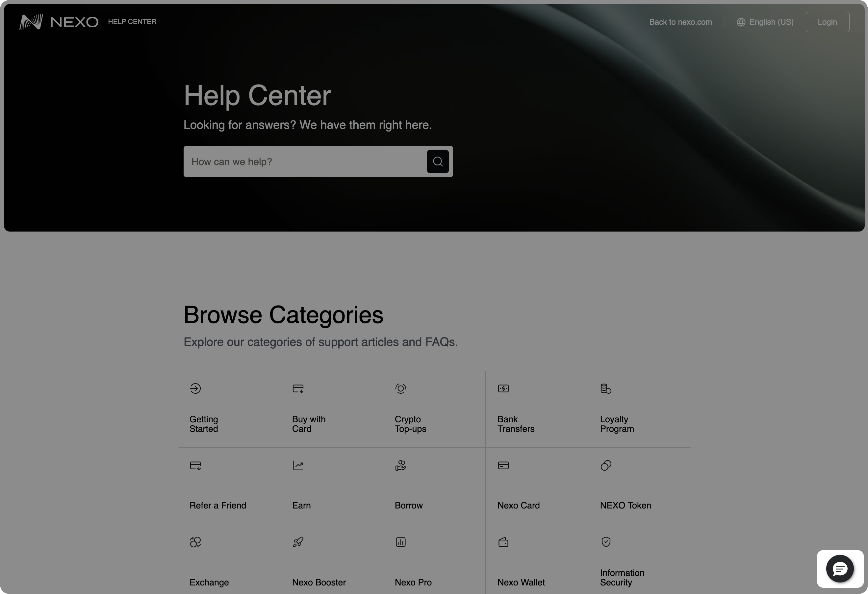The image size is (868, 594).
Task: Click the Borrow category hand icon
Action: pos(400,465)
